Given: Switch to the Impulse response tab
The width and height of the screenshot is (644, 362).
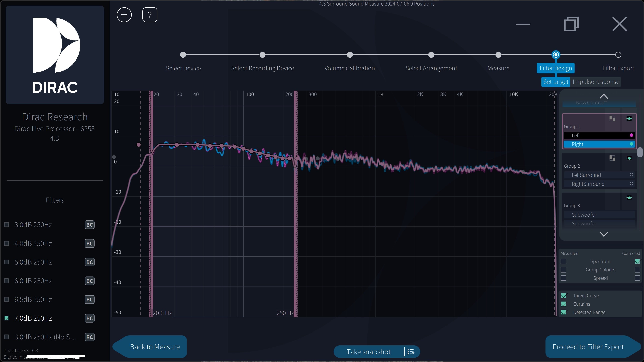Looking at the screenshot, I should point(596,82).
